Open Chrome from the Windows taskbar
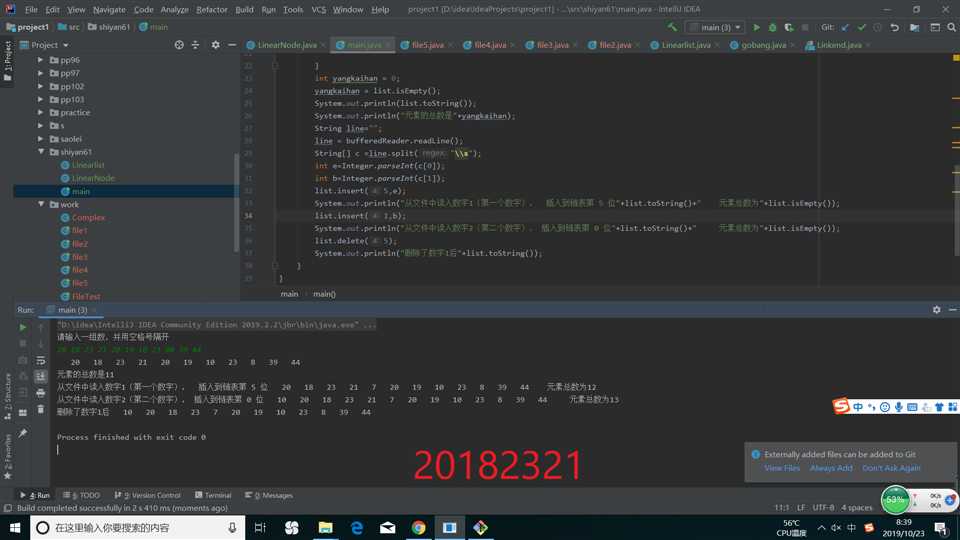The width and height of the screenshot is (960, 540). pos(419,527)
